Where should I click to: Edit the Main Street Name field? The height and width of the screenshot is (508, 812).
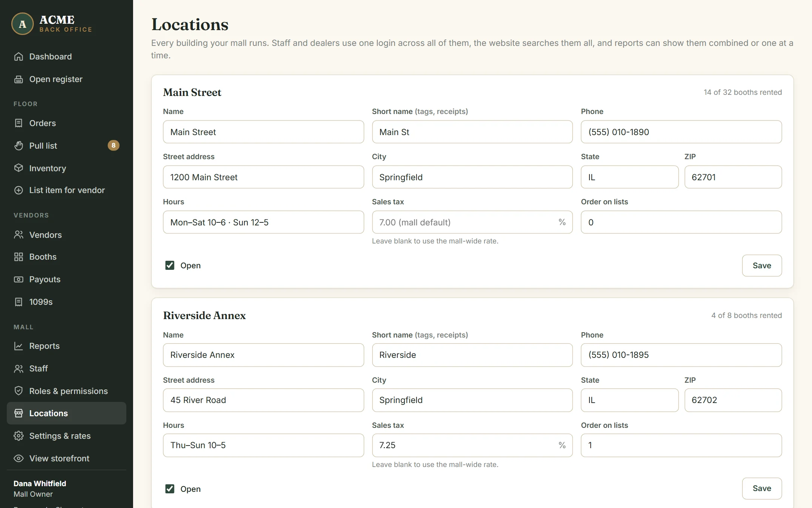[x=263, y=132]
